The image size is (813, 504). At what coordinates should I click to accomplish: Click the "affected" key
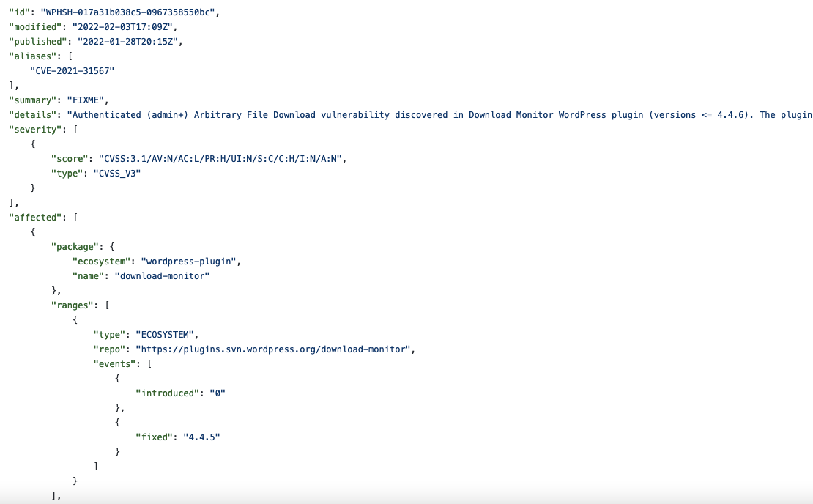tap(35, 218)
